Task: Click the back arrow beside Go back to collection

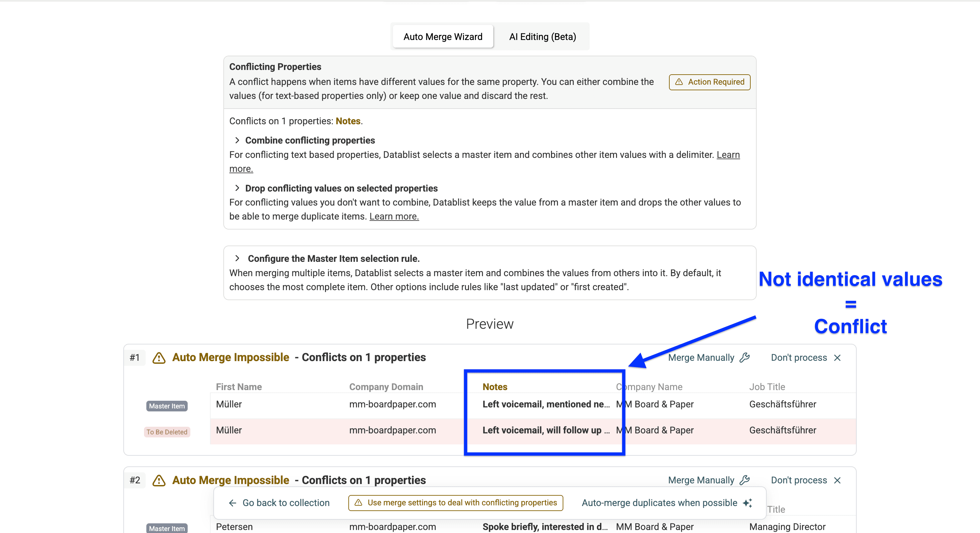Action: tap(232, 503)
